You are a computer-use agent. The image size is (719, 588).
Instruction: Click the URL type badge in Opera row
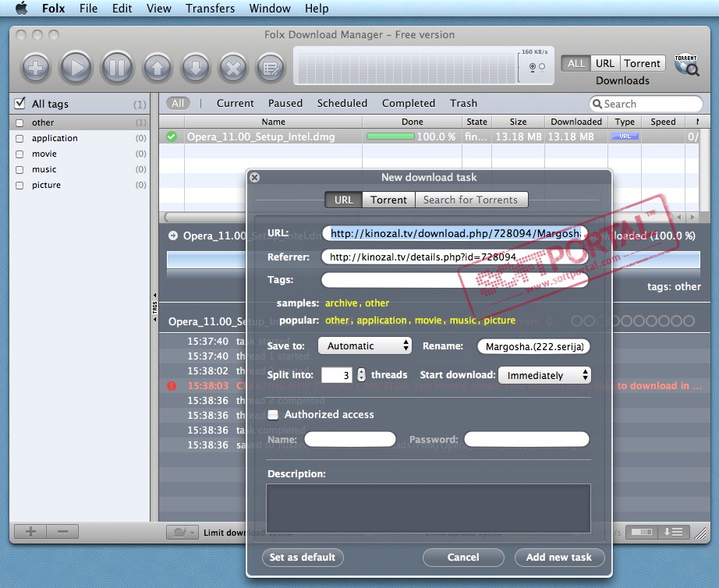[625, 136]
